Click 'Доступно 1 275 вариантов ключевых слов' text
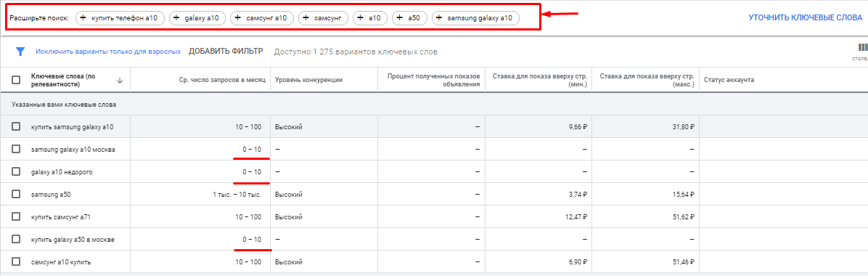The height and width of the screenshot is (276, 868). pyautogui.click(x=356, y=52)
